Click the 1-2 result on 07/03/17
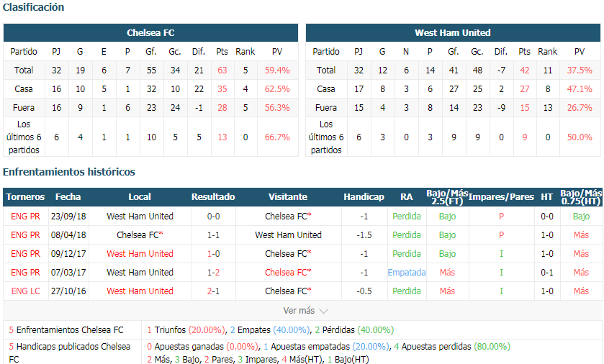Viewport: 604px width, 364px height. [x=213, y=273]
